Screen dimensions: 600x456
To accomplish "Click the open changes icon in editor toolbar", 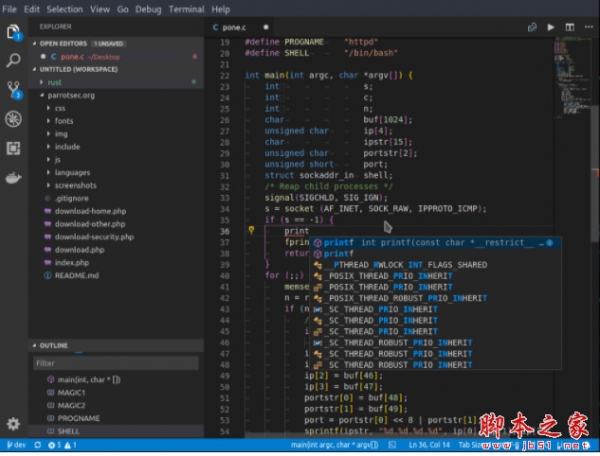I will pos(532,27).
